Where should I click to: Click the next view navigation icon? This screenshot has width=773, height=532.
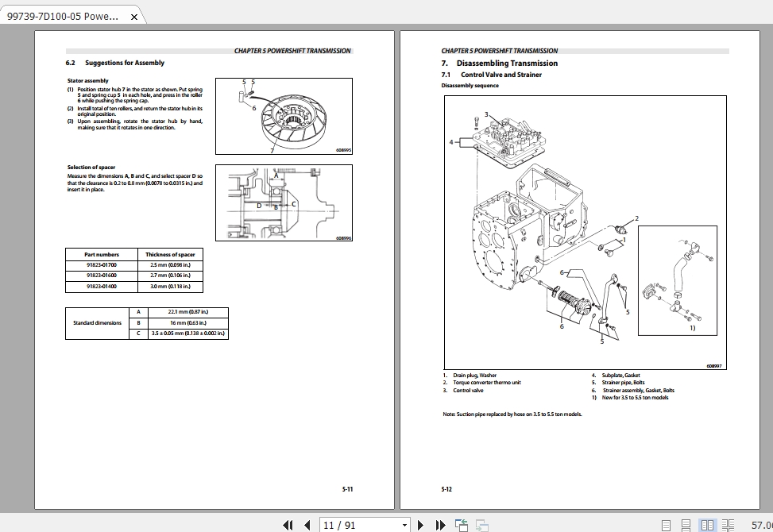point(481,525)
